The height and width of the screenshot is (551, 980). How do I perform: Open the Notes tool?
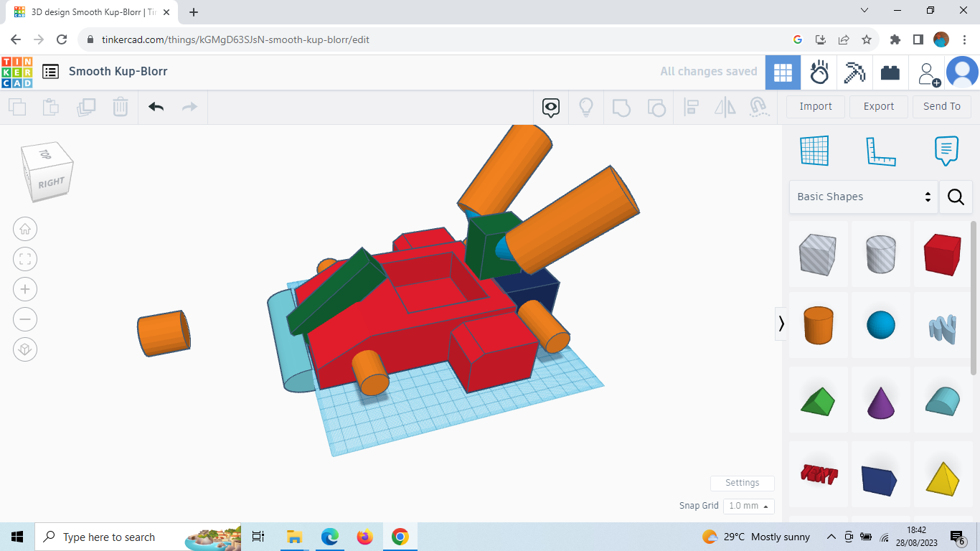pyautogui.click(x=946, y=151)
